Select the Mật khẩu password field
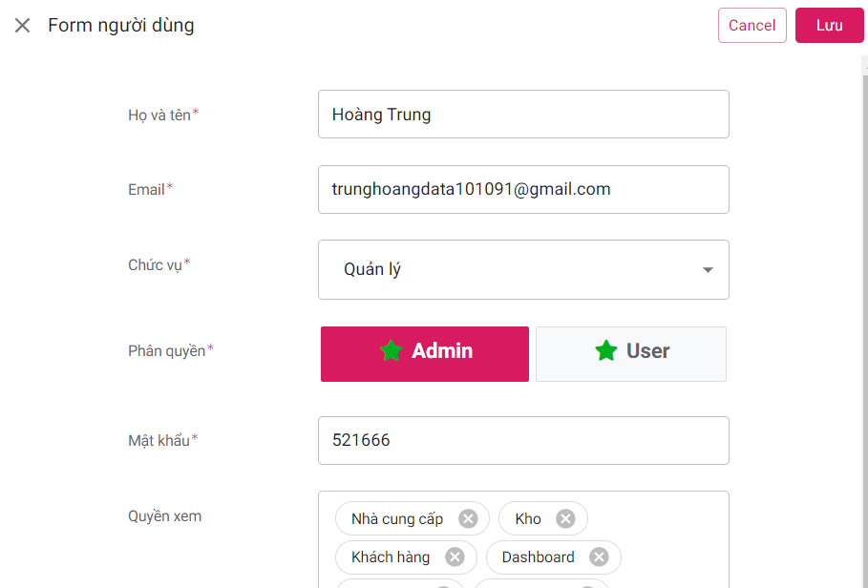 pyautogui.click(x=523, y=440)
